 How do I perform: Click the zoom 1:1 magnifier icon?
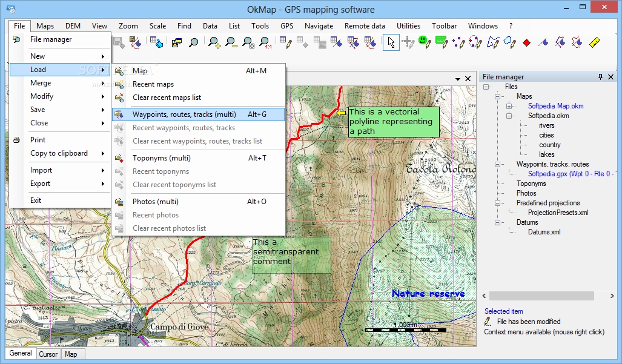(x=265, y=42)
